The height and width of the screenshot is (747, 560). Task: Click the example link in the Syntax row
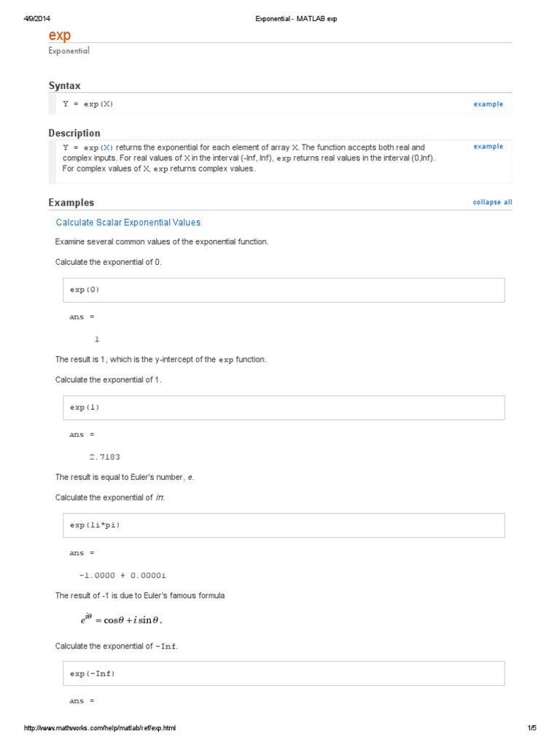tap(488, 104)
